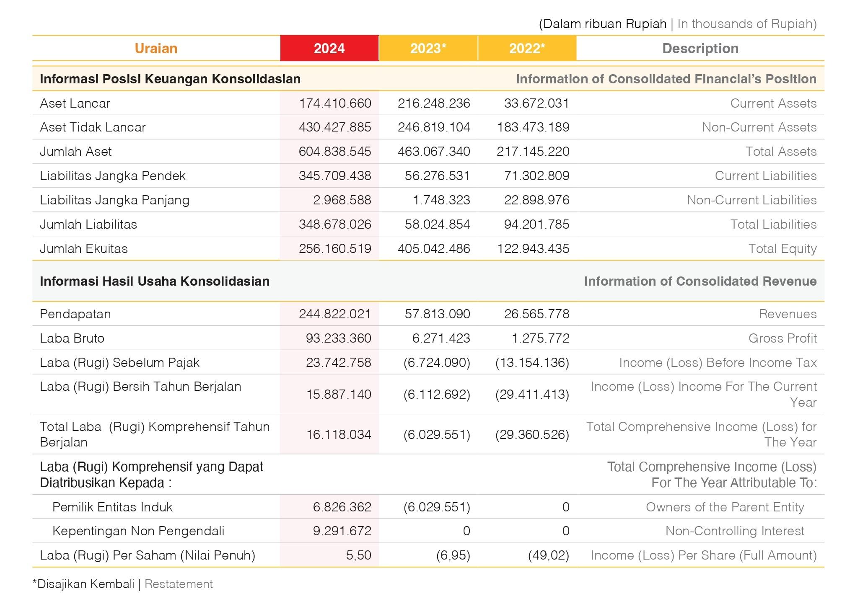Click the value 604.838.545
The width and height of the screenshot is (868, 609).
click(x=335, y=152)
